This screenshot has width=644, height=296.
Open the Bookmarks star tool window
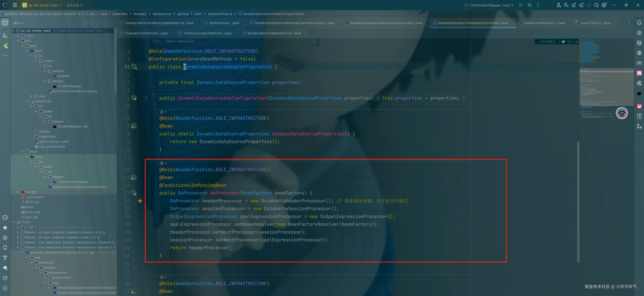(5, 228)
